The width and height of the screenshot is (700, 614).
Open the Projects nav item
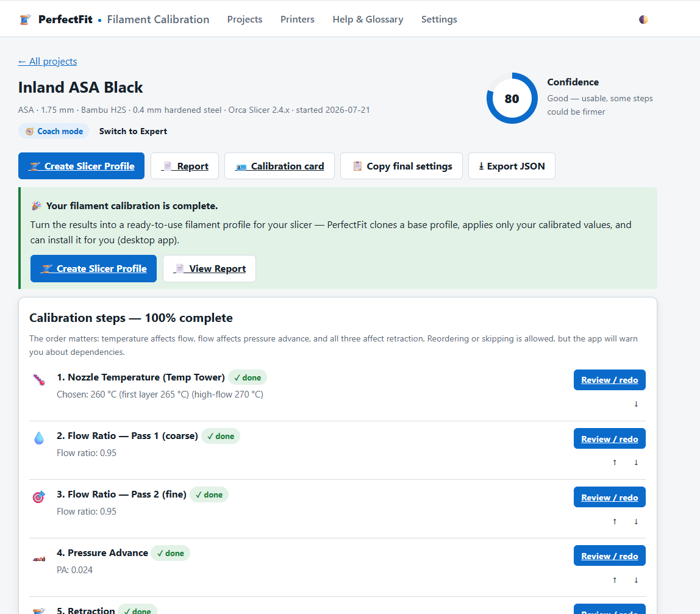coord(245,20)
